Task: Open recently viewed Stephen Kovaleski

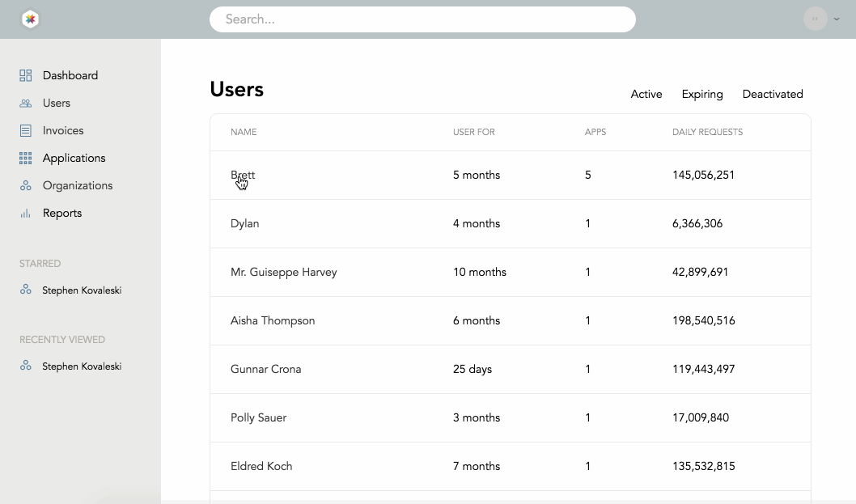Action: (25, 366)
